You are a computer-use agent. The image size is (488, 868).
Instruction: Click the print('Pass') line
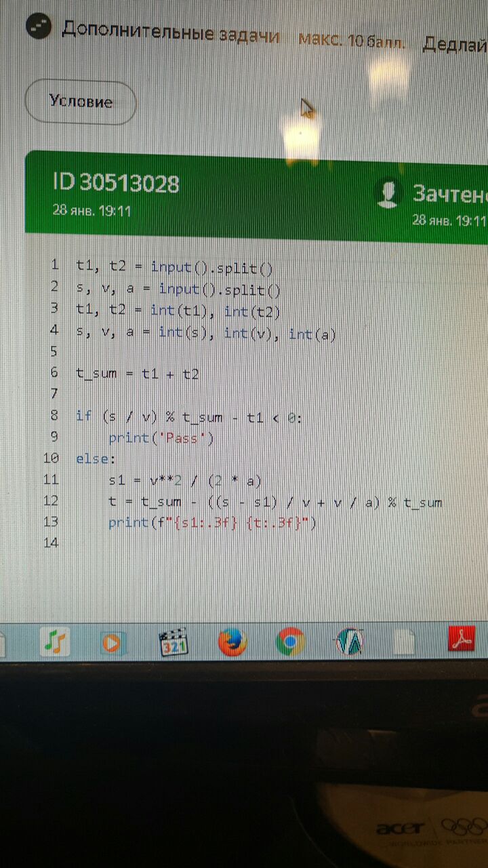161,438
